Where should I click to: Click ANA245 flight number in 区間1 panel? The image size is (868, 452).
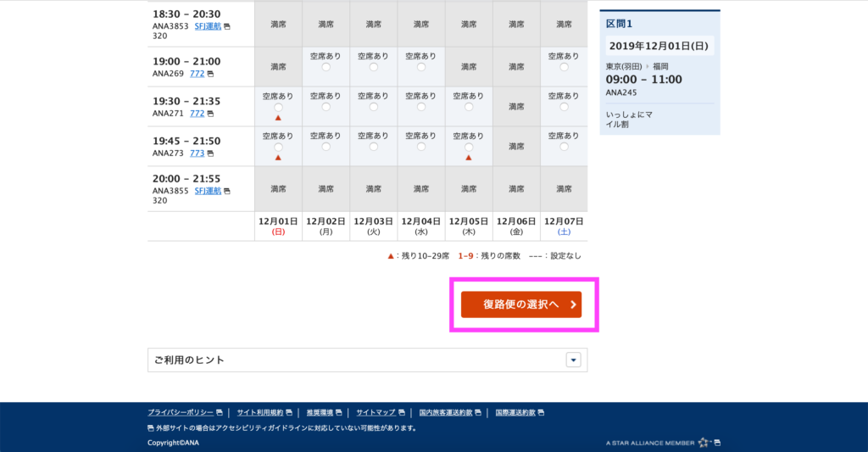621,92
